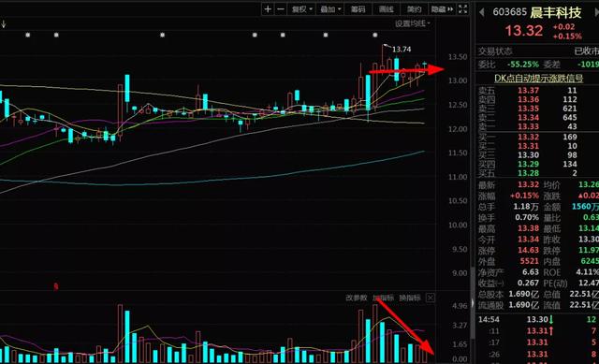Click the 卖二 price 13.34

click(528, 118)
